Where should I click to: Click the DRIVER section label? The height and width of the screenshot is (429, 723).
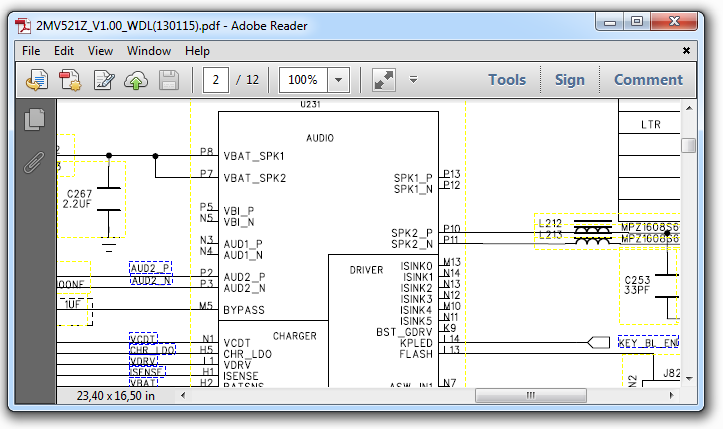tap(366, 270)
